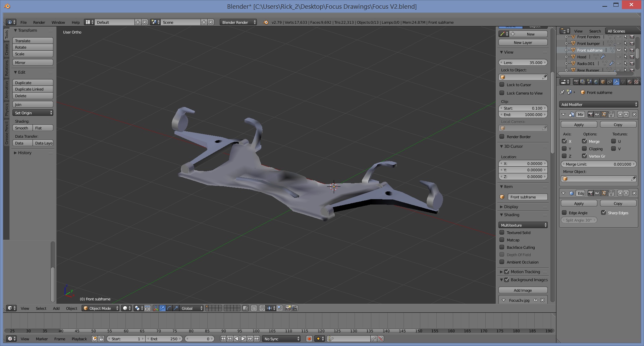Open the mesh Data triangle tab

(623, 82)
